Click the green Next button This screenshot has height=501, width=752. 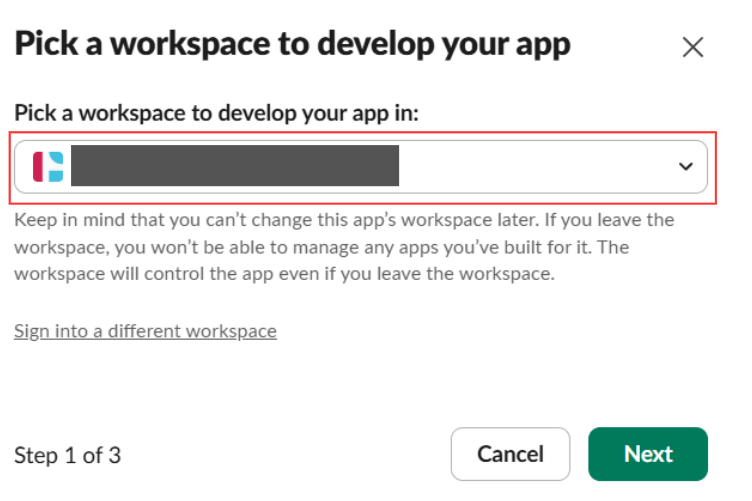point(647,454)
